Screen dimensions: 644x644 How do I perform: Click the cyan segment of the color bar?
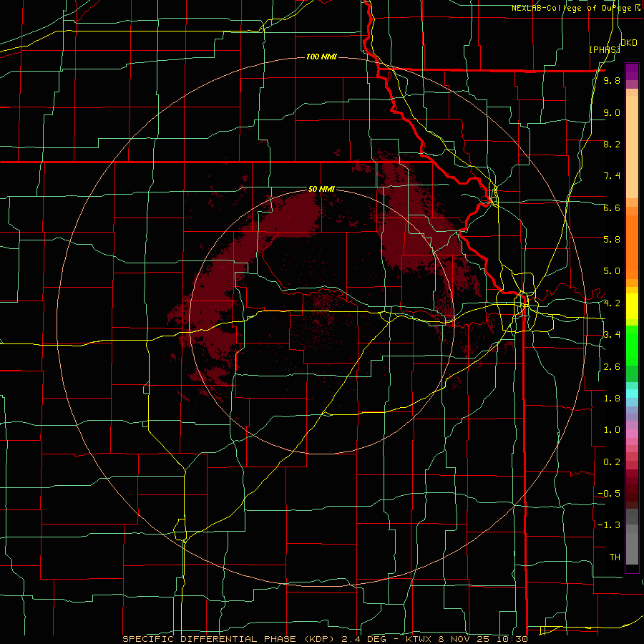[x=632, y=394]
